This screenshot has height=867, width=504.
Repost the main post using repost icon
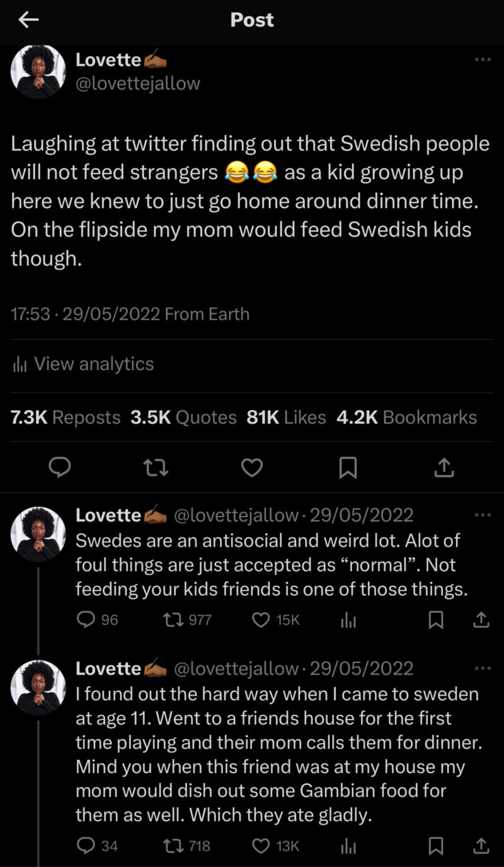(156, 467)
